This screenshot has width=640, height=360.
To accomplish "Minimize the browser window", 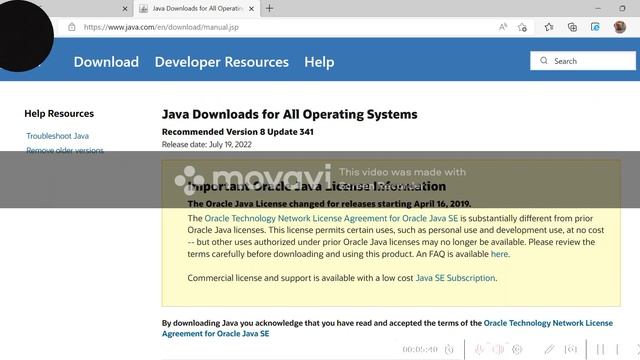I will tap(598, 8).
